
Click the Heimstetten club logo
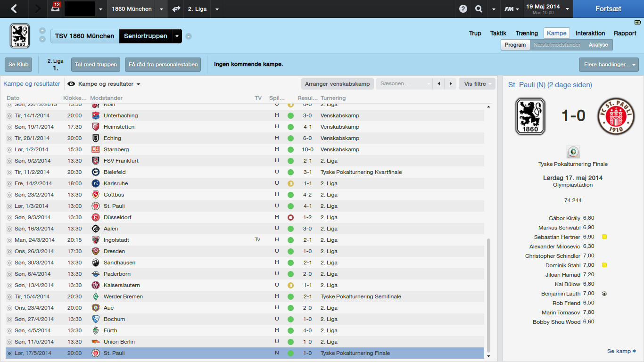(96, 127)
